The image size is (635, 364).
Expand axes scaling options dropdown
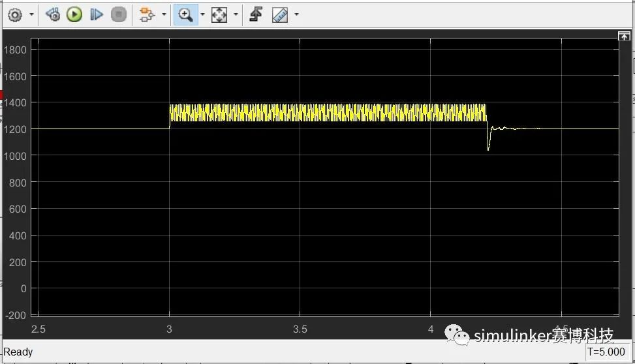(x=236, y=14)
